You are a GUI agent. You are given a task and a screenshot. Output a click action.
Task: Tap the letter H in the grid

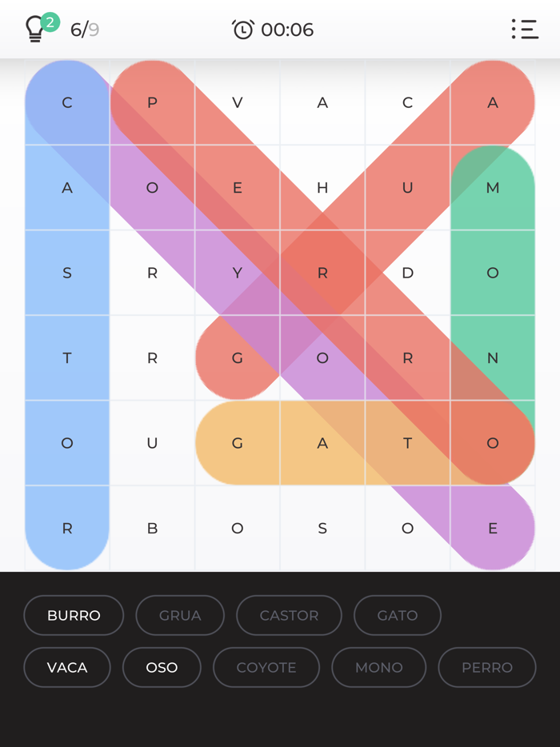tap(322, 187)
